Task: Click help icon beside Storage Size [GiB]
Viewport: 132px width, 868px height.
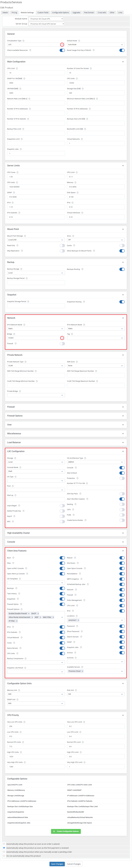Action: (83, 89)
